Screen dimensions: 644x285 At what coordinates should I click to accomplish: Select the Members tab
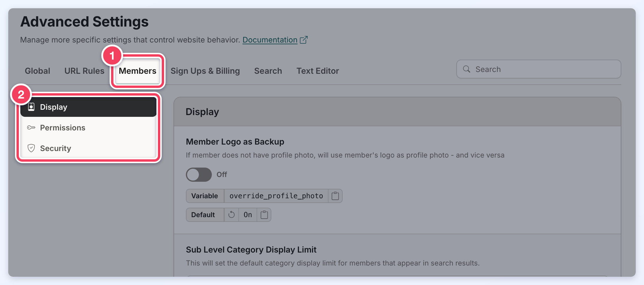tap(138, 71)
